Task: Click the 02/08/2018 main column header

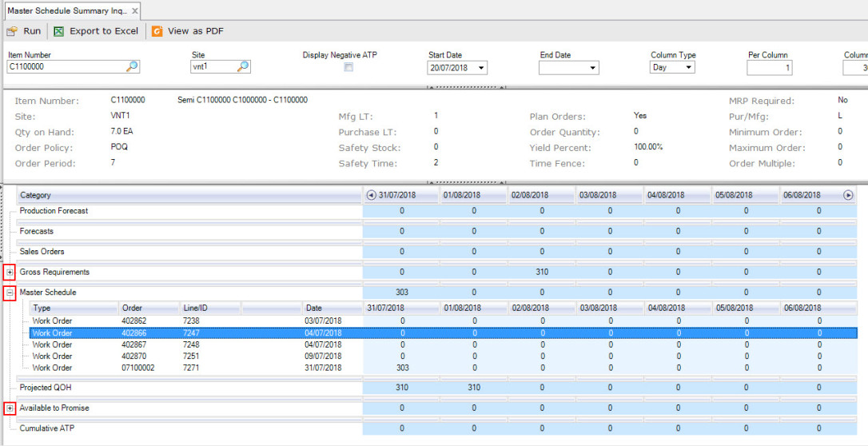Action: [x=542, y=195]
